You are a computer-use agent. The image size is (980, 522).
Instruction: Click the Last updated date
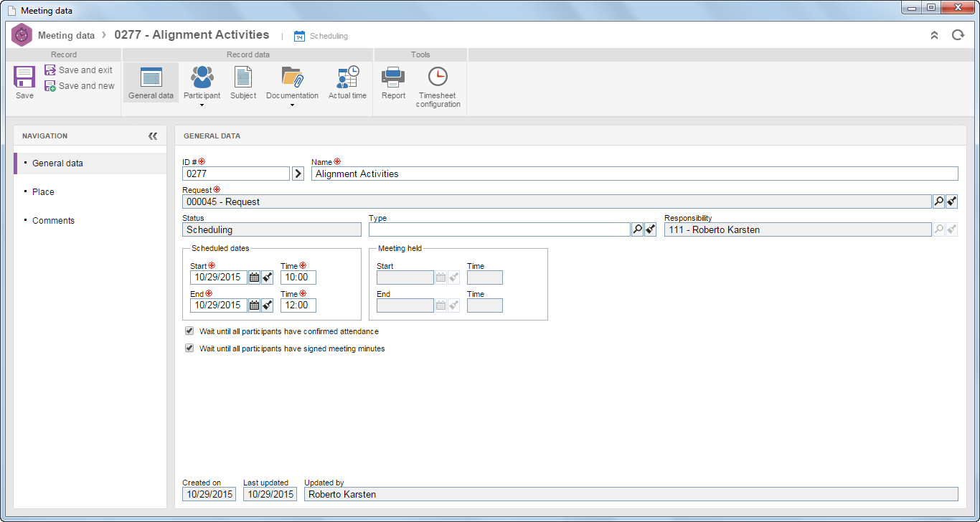[x=270, y=494]
